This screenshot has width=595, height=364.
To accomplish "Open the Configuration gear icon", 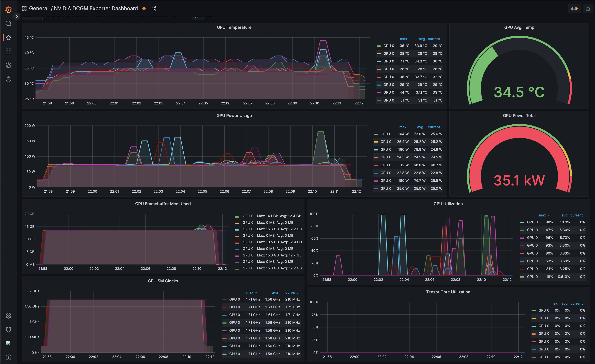I will tap(9, 315).
